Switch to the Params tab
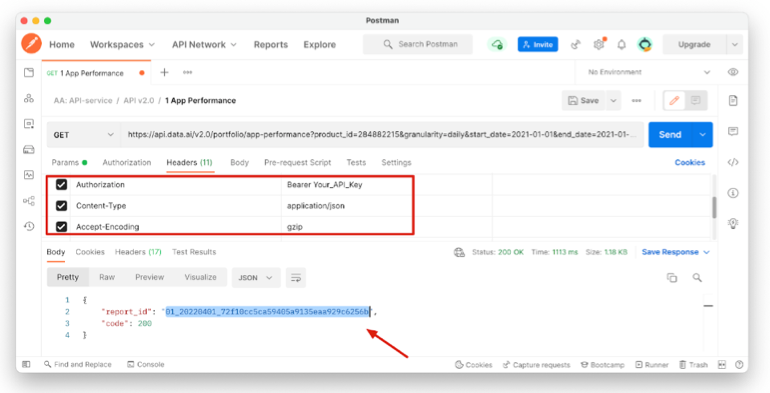Viewport: 770px width, 393px height. click(69, 162)
